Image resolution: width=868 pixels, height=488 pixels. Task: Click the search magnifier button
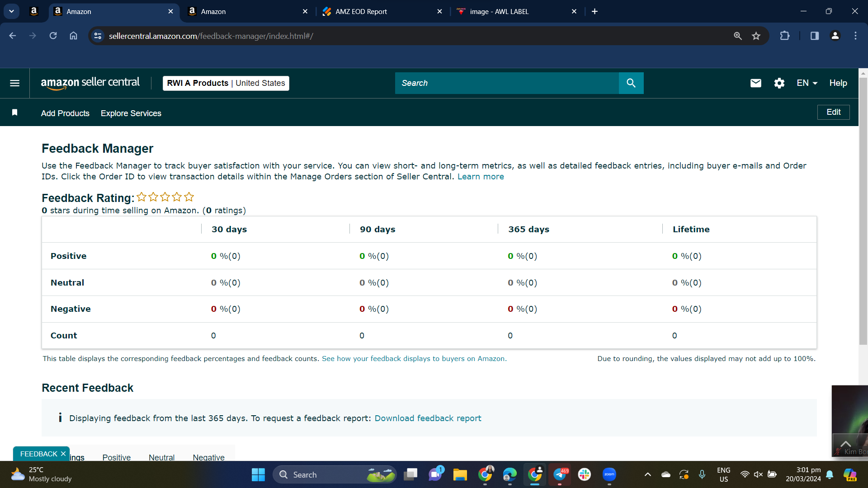click(631, 83)
